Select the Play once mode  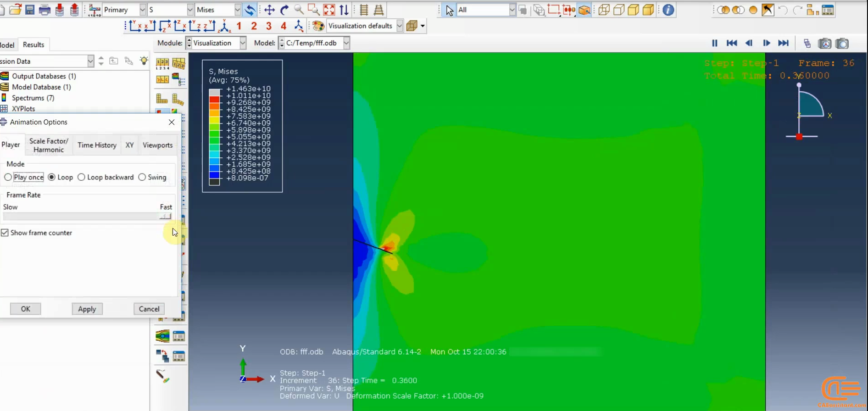tap(8, 177)
